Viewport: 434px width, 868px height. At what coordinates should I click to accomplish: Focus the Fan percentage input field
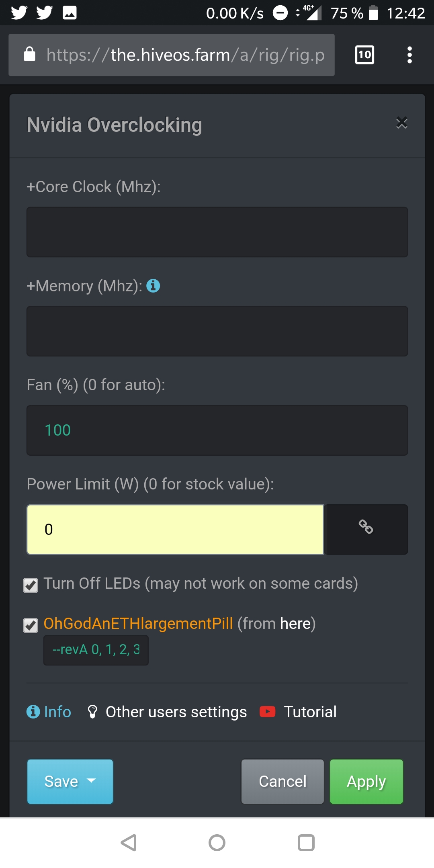click(x=217, y=430)
